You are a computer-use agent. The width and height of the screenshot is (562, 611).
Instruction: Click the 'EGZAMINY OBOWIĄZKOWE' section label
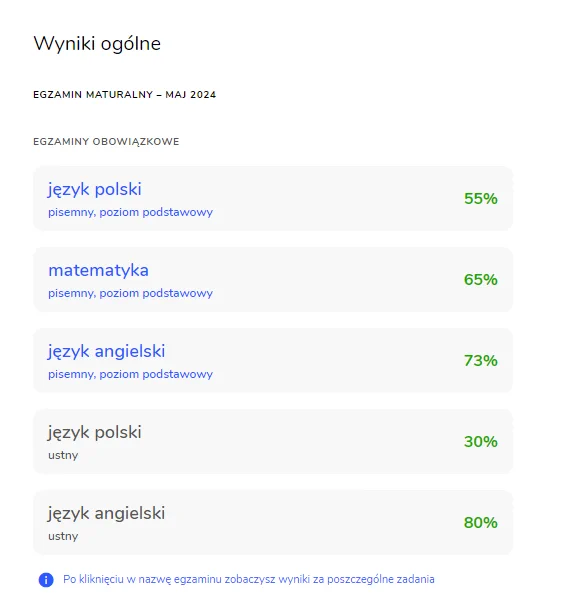pos(106,141)
